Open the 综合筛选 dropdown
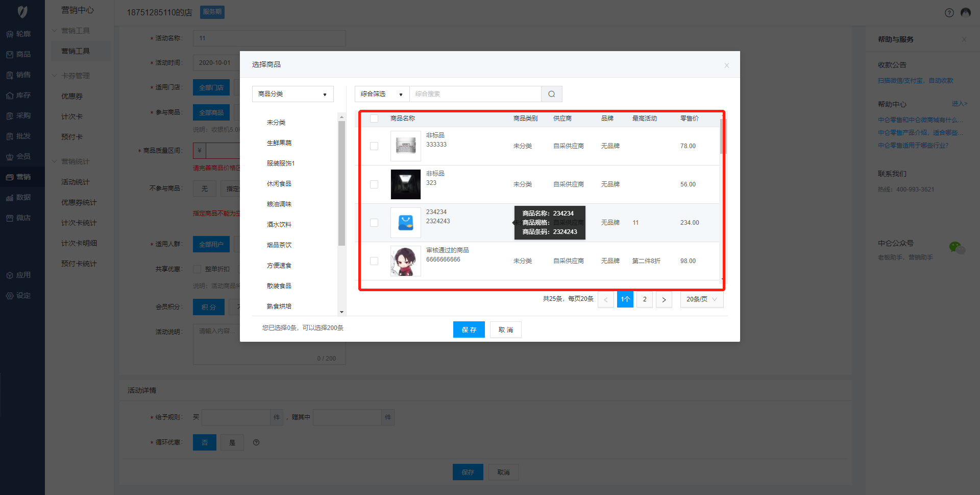 [382, 94]
